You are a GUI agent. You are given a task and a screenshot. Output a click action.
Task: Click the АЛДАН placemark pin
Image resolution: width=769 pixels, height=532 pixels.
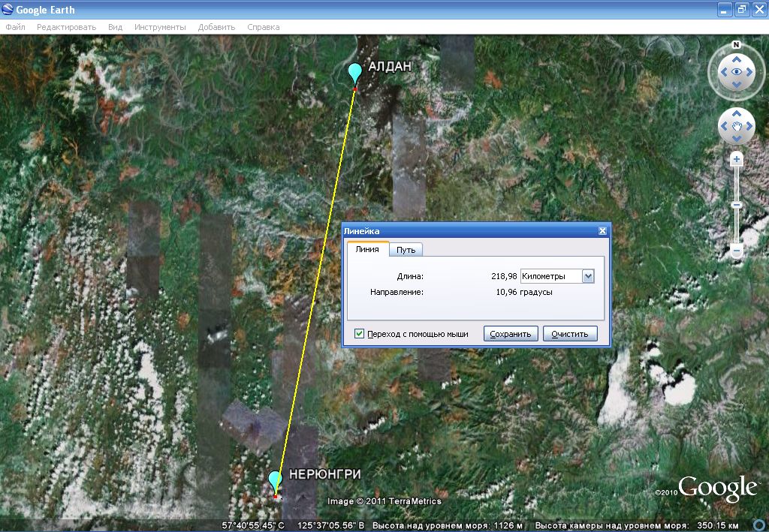355,74
